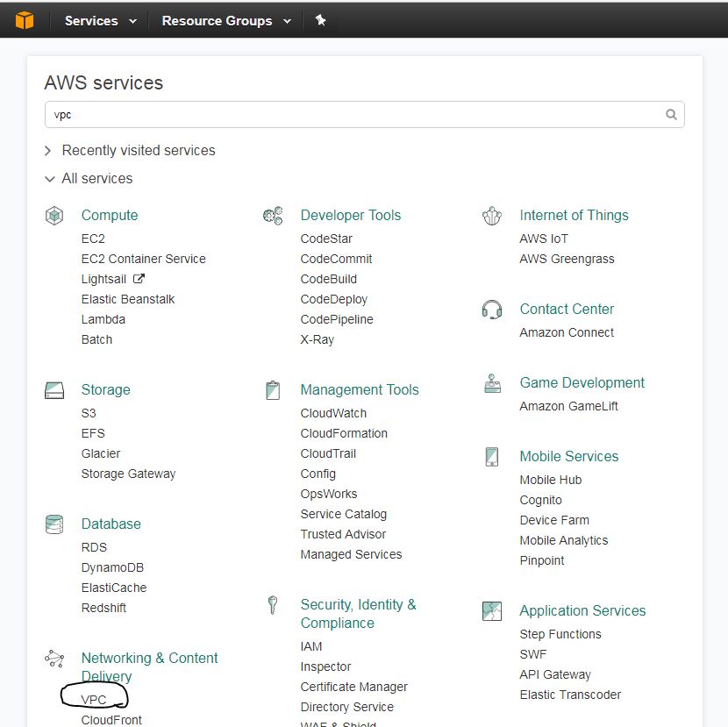Open X-Ray service

tap(318, 339)
